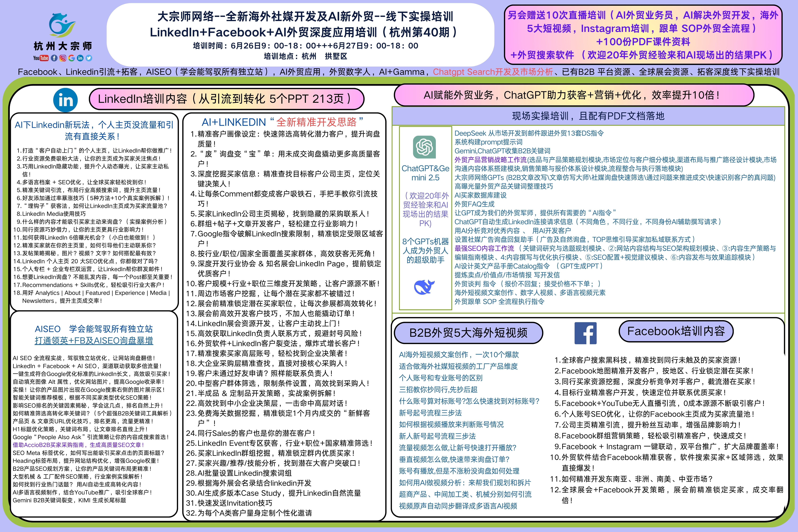Screen dimensions: 798x532
Task: Click the 视频原声自动同步翻译成多语言AI视频 line
Action: (458, 506)
